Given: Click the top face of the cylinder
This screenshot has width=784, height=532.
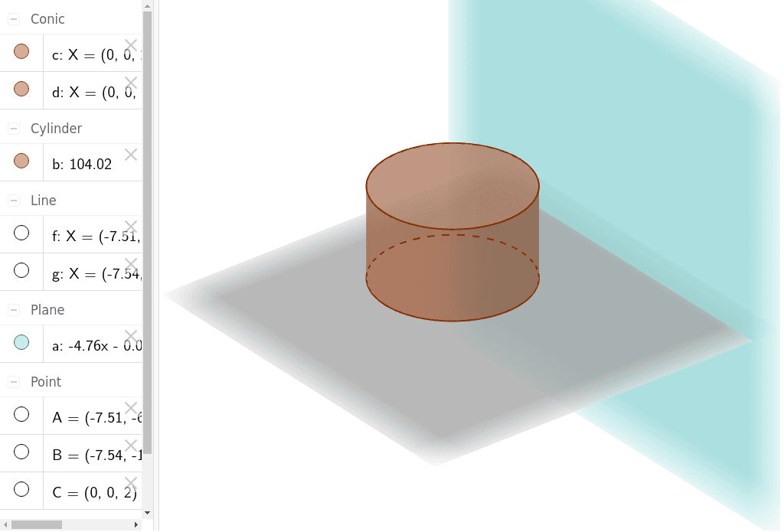Looking at the screenshot, I should click(452, 185).
